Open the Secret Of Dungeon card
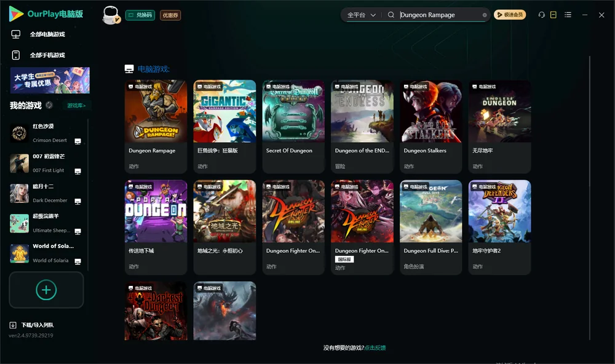This screenshot has width=615, height=364. click(x=293, y=127)
